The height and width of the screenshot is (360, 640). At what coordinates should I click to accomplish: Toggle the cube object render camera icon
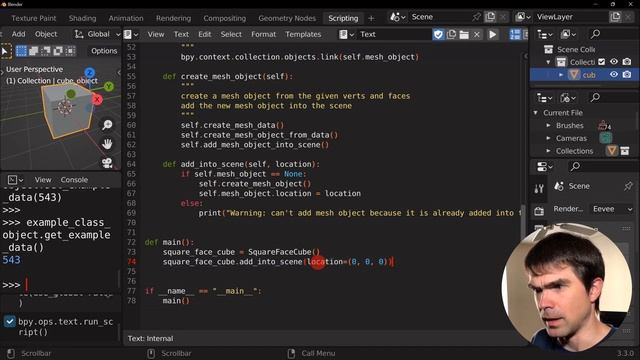point(627,75)
